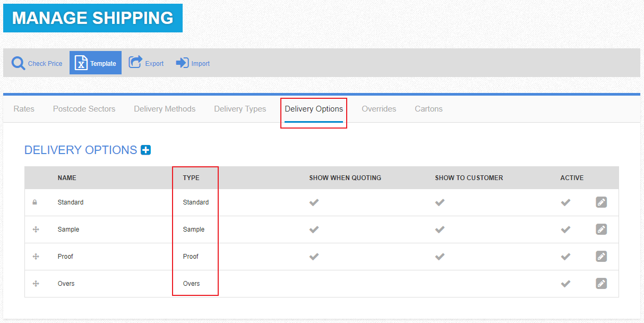Toggle Active check for Standard row
644x323 pixels.
(565, 202)
